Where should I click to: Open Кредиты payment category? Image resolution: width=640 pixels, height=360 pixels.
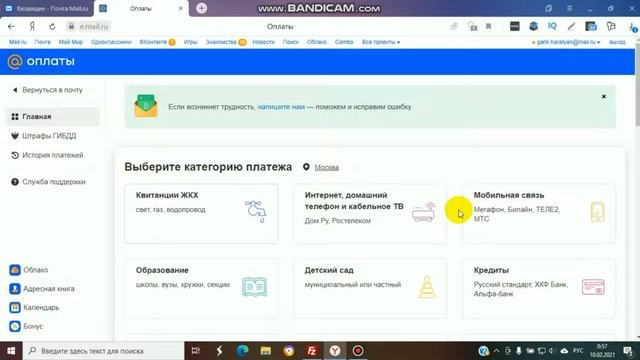[x=539, y=289]
